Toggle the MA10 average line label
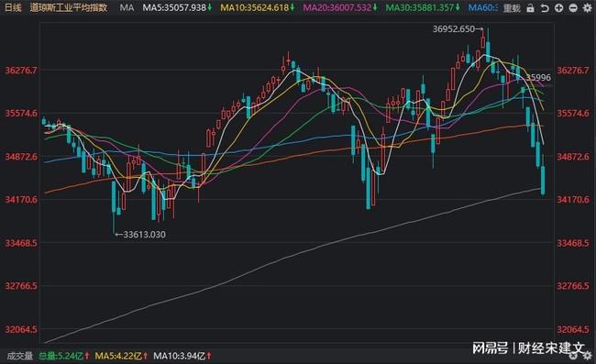596x364 pixels. 258,7
